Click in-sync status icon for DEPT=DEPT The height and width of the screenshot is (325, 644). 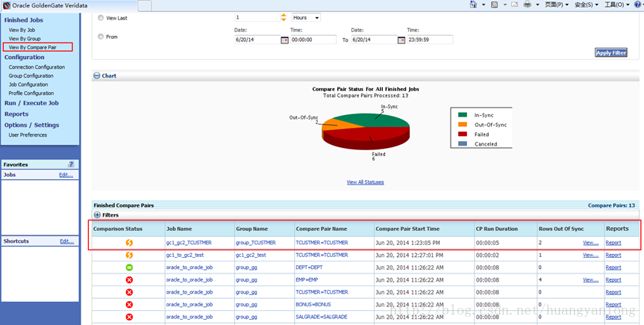click(x=129, y=267)
